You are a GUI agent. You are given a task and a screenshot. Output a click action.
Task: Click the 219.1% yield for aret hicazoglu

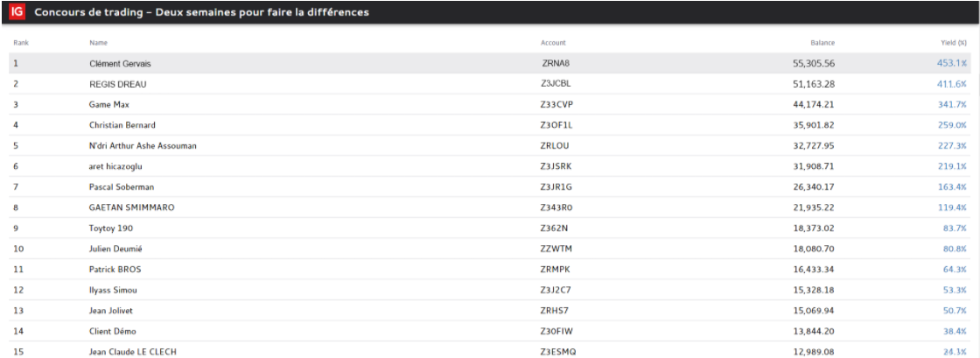click(951, 166)
